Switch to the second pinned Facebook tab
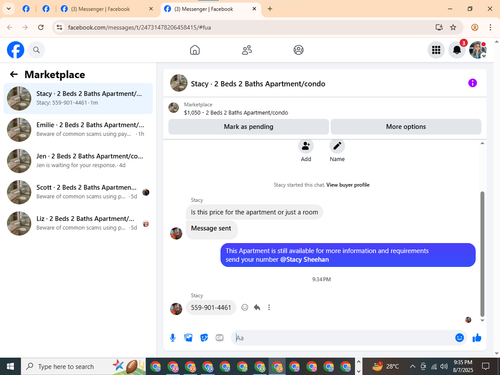Screen dimensions: 500x375 click(x=46, y=9)
